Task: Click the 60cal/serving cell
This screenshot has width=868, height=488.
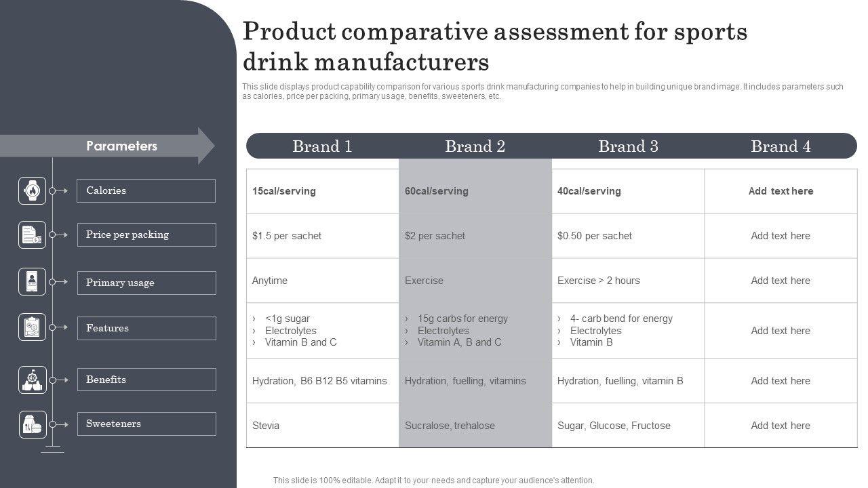Action: click(x=475, y=191)
